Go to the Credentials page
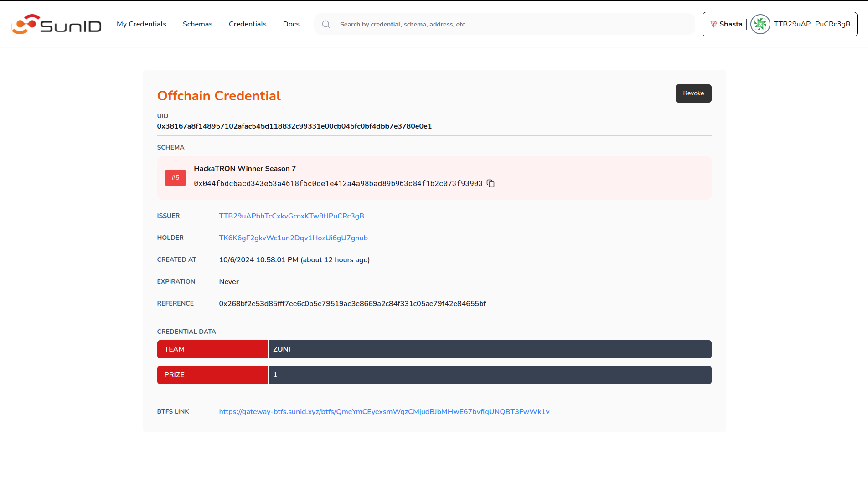868x477 pixels. [248, 24]
